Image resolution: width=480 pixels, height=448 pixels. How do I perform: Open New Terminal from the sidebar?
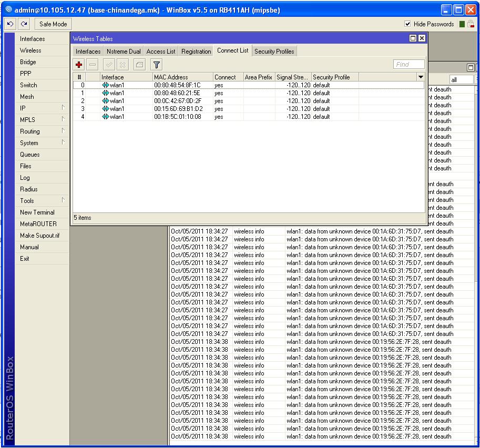[x=37, y=212]
